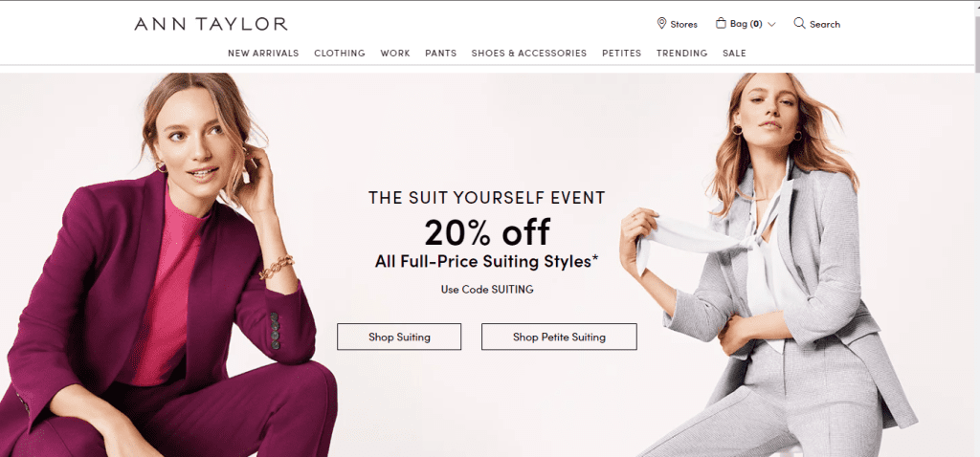Click the Search text label
The image size is (980, 457).
pyautogui.click(x=825, y=24)
